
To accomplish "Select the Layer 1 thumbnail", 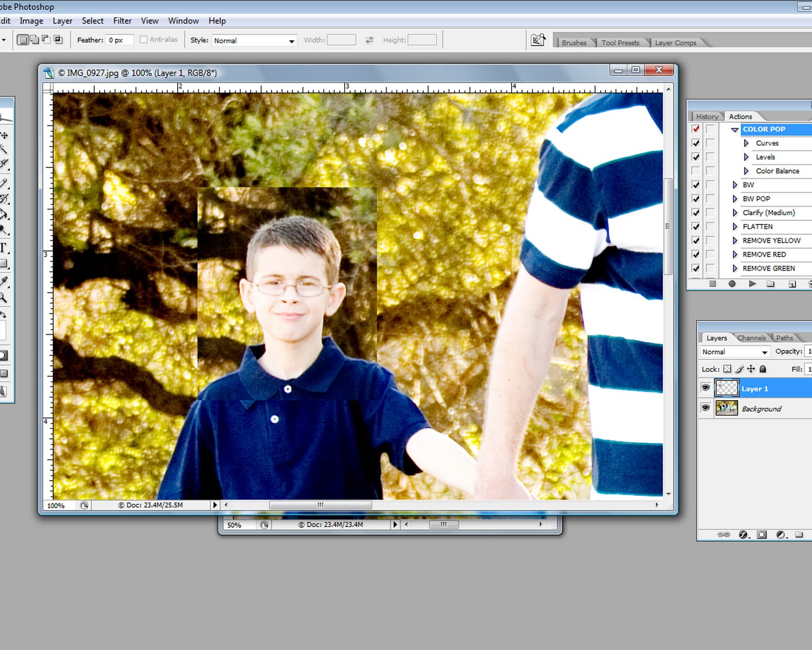I will tap(726, 388).
